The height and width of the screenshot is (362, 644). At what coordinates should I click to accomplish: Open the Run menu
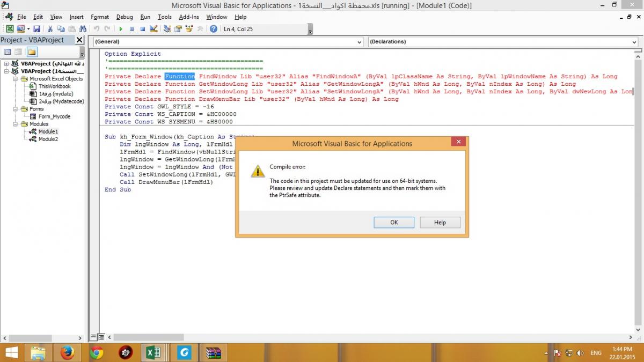click(x=145, y=17)
